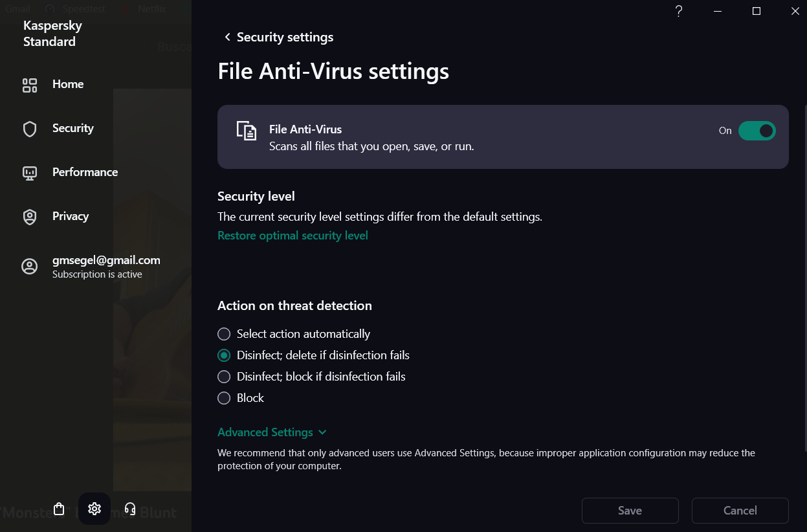
Task: Choose the Block radio option
Action: click(x=224, y=398)
